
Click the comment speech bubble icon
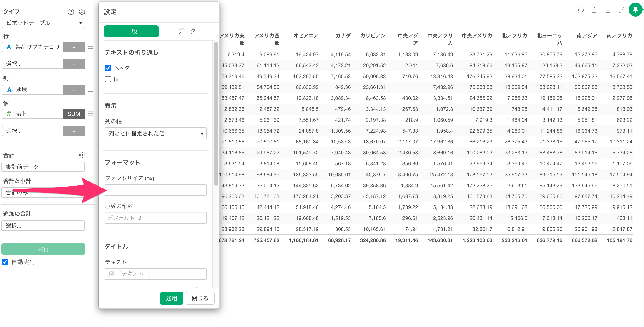tap(581, 10)
